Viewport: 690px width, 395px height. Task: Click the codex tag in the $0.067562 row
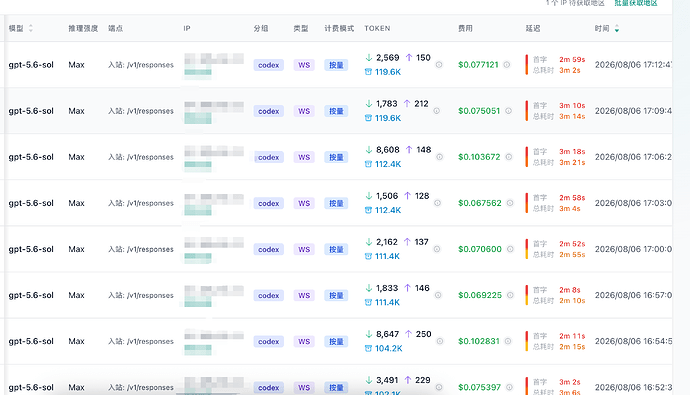268,203
